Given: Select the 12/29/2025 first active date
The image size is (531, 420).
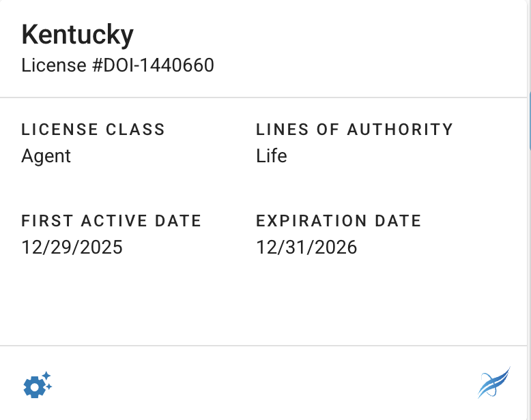Looking at the screenshot, I should pyautogui.click(x=72, y=247).
